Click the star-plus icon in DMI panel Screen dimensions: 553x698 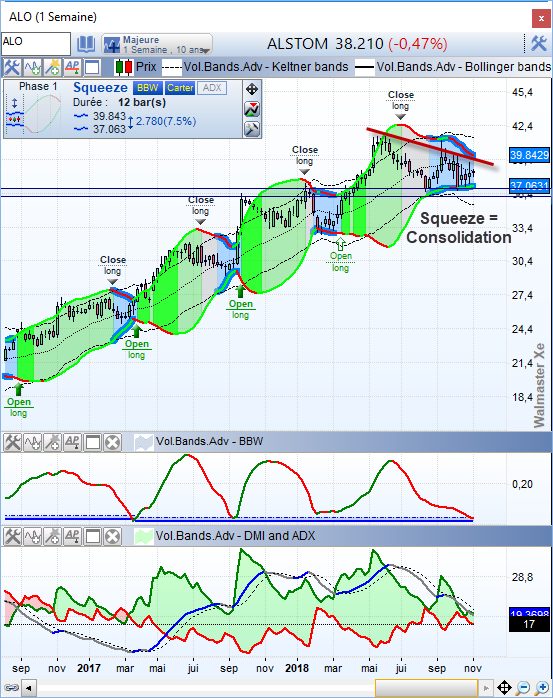[x=53, y=536]
